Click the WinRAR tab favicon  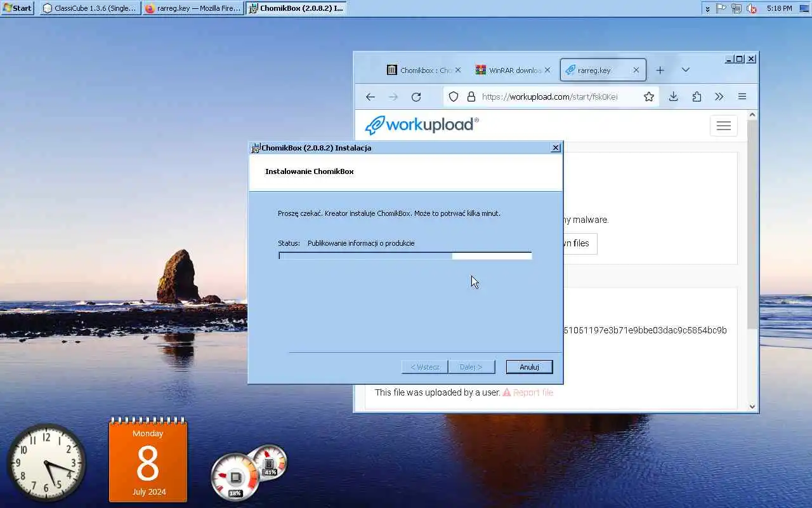(481, 70)
